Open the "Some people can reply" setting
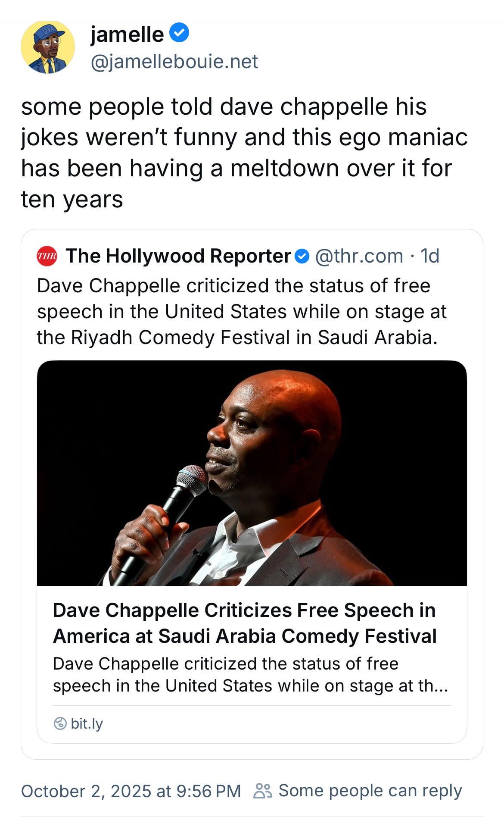 (x=370, y=790)
